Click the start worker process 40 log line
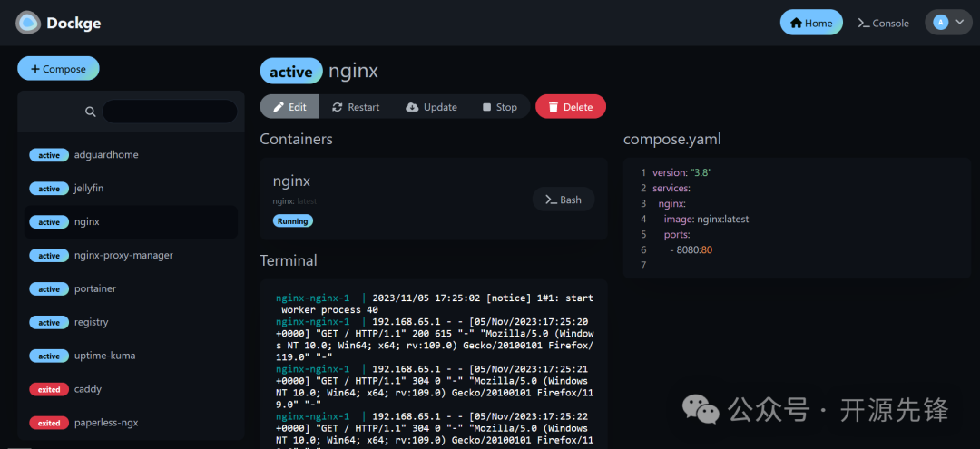 coord(435,304)
